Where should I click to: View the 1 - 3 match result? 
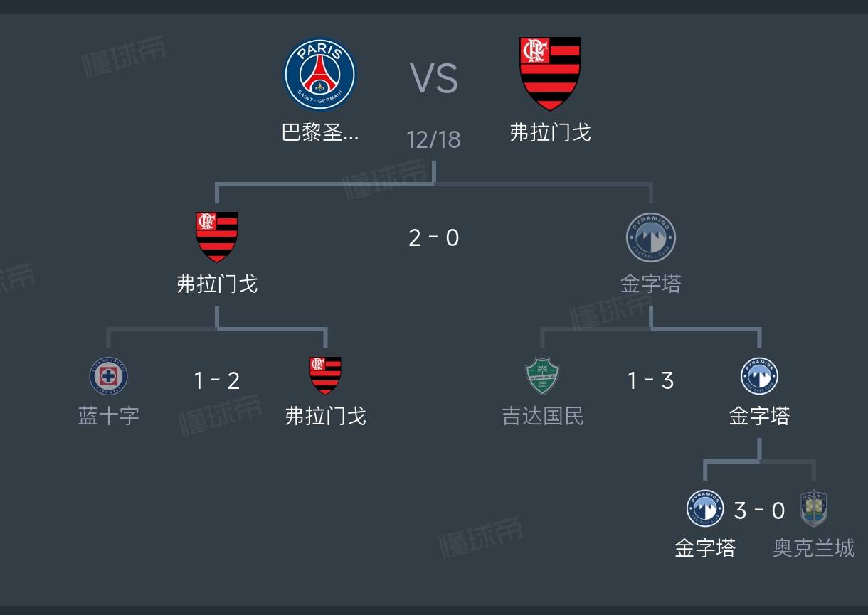pyautogui.click(x=651, y=381)
